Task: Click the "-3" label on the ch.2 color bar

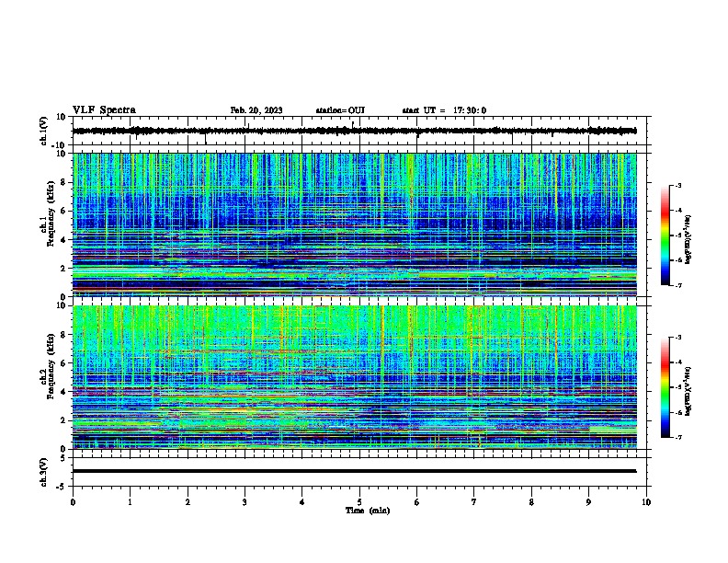Action: click(x=677, y=338)
